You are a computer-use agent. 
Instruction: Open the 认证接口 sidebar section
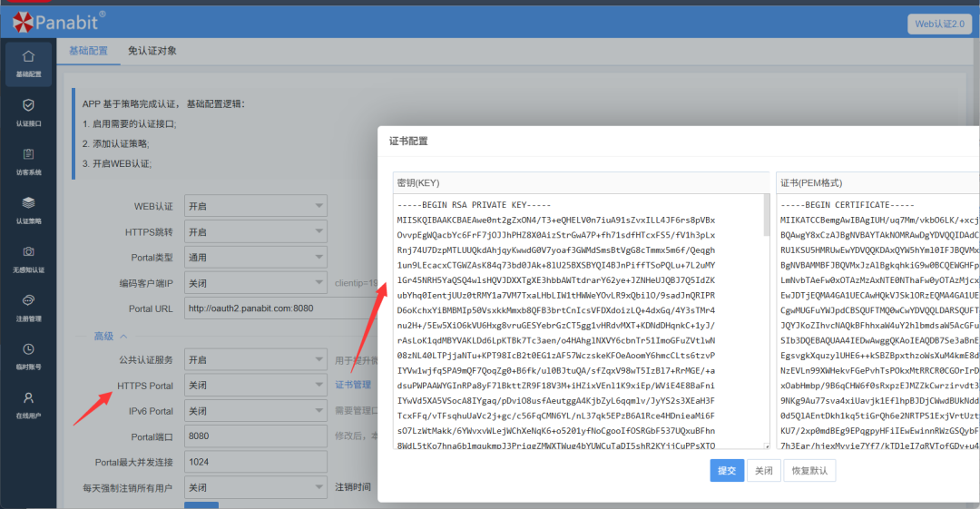28,113
